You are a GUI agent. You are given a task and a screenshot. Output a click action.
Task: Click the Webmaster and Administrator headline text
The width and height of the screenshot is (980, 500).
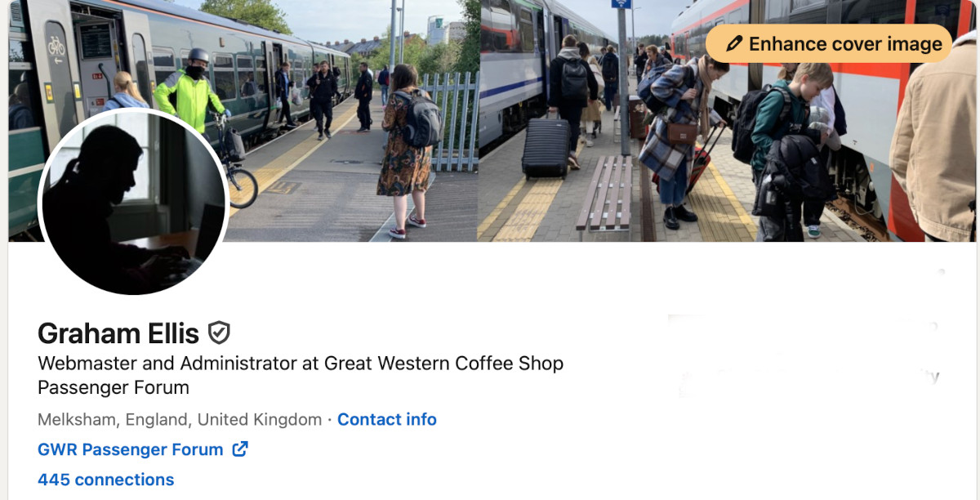pyautogui.click(x=301, y=375)
